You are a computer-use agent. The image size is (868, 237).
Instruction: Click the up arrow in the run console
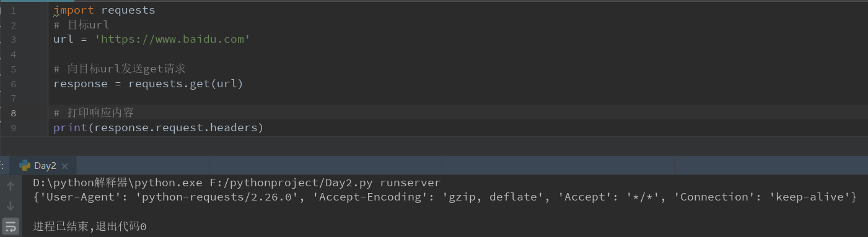point(11,186)
